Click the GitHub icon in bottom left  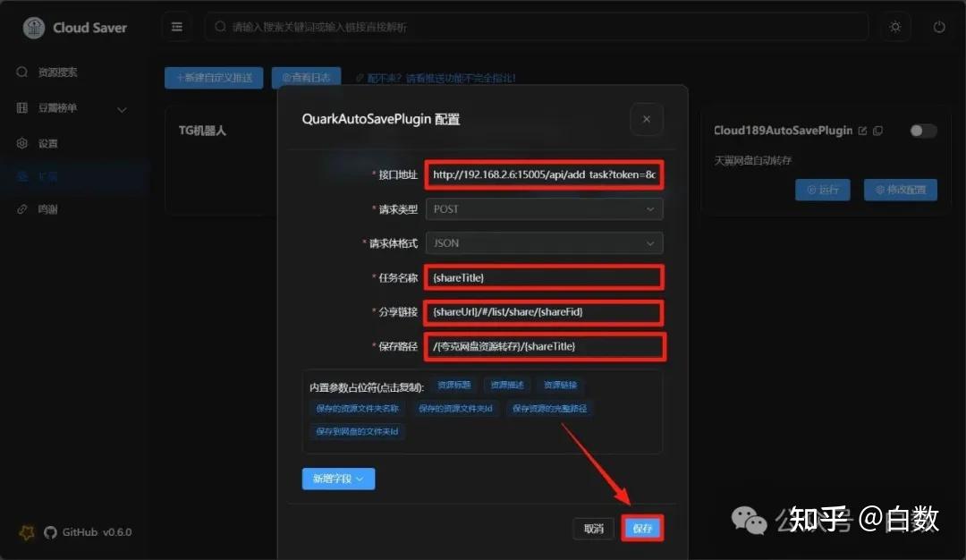point(50,532)
